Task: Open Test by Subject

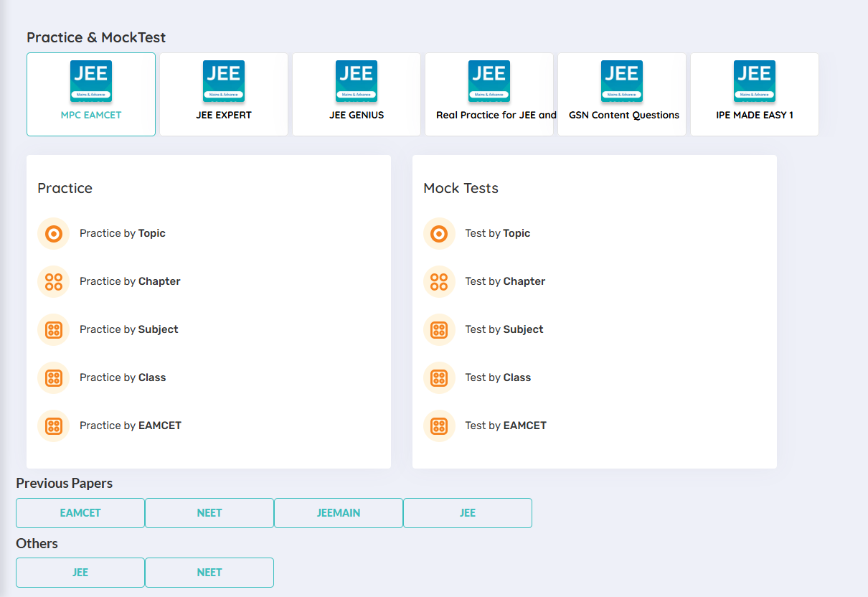Action: point(504,329)
